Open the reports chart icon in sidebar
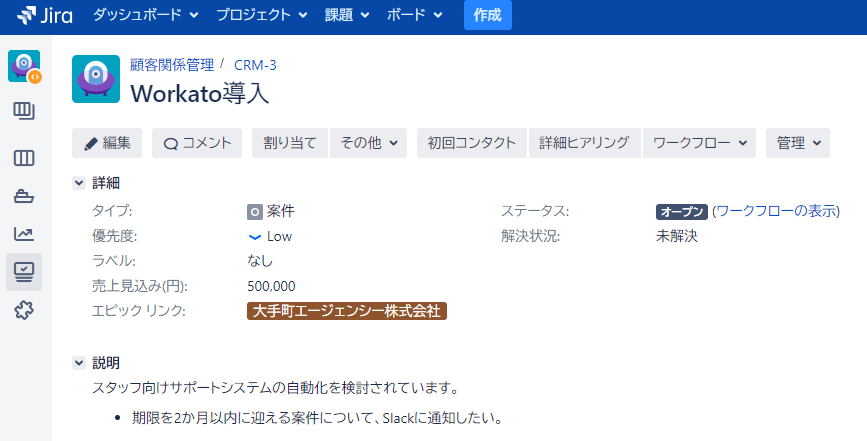This screenshot has height=441, width=867. point(24,234)
